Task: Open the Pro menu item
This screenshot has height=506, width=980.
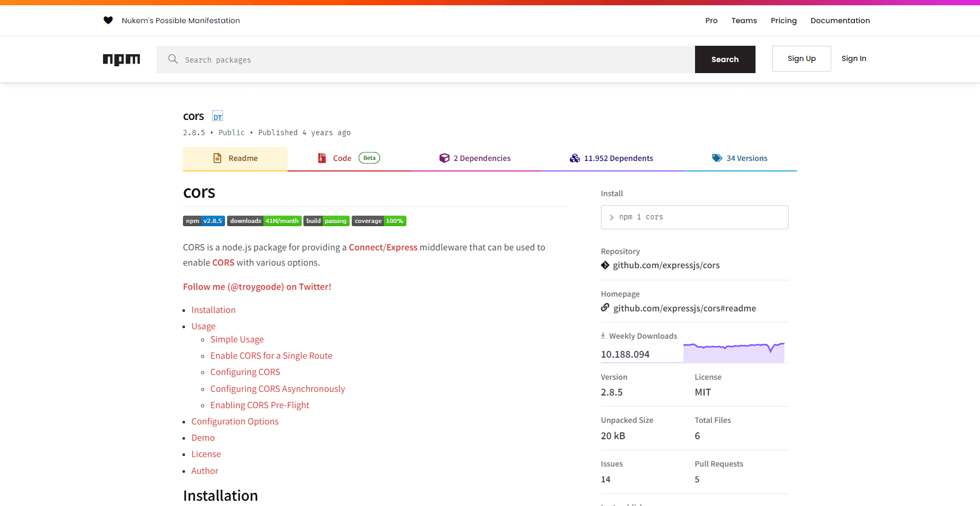Action: pos(711,21)
